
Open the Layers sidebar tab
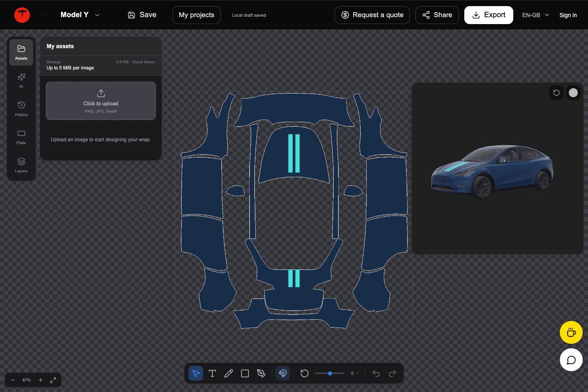[x=21, y=165]
